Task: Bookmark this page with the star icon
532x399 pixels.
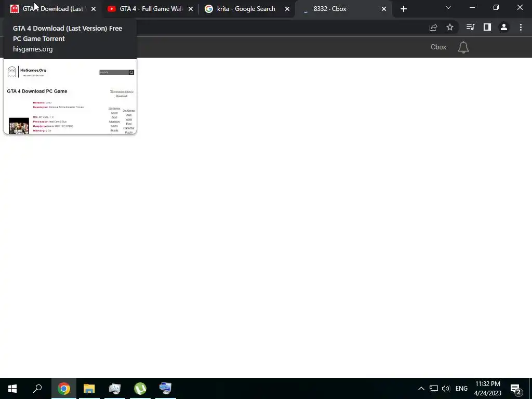Action: pyautogui.click(x=450, y=27)
